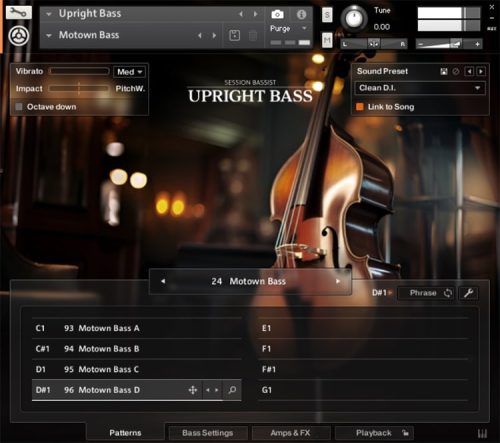Viewport: 500px width, 443px height.
Task: Expand the Upright Bass instrument menu arrow
Action: (49, 14)
